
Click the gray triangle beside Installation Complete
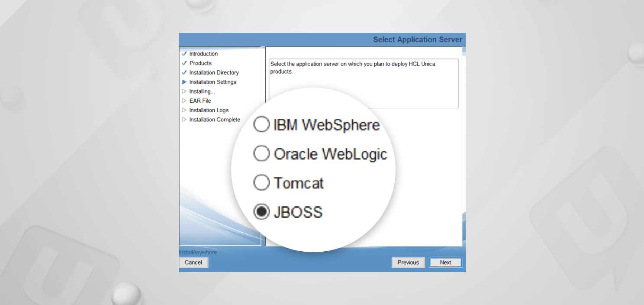184,119
